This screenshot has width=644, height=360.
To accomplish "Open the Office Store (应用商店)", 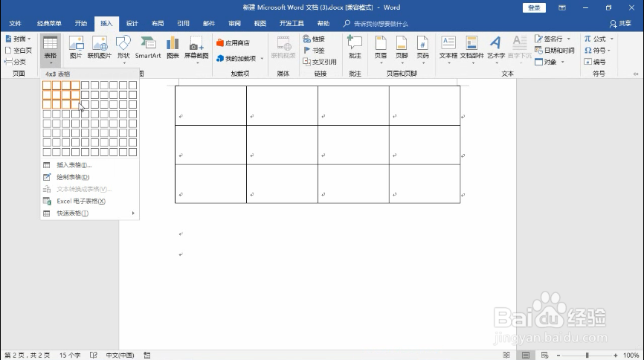I will (234, 42).
